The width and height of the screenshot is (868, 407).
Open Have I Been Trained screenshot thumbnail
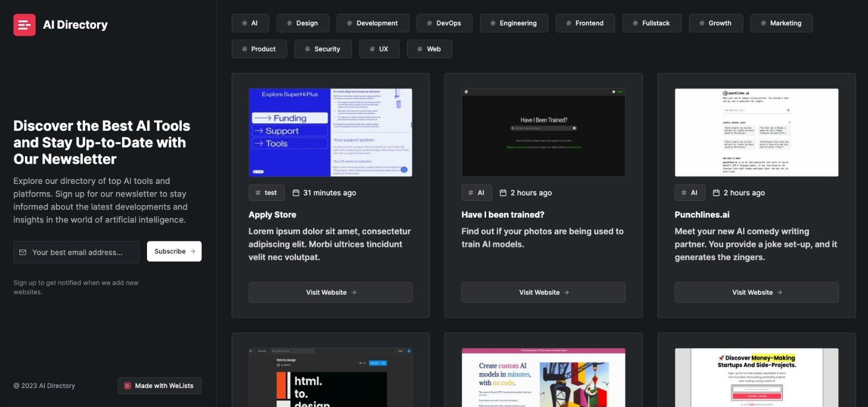pos(544,132)
